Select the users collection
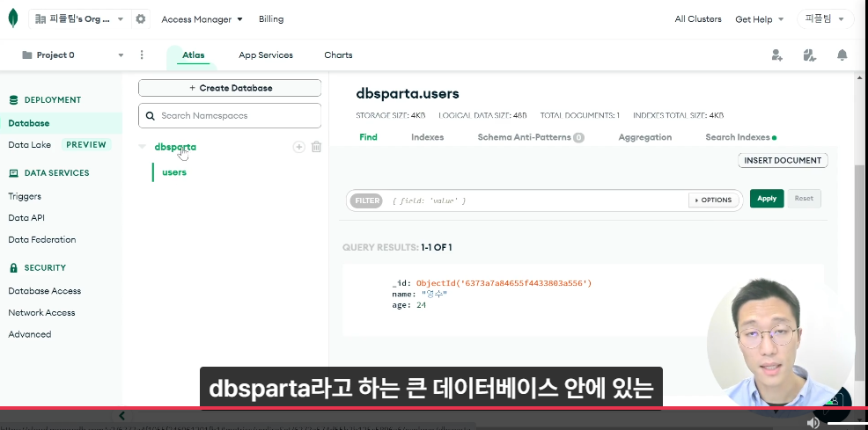868x430 pixels. pyautogui.click(x=173, y=172)
